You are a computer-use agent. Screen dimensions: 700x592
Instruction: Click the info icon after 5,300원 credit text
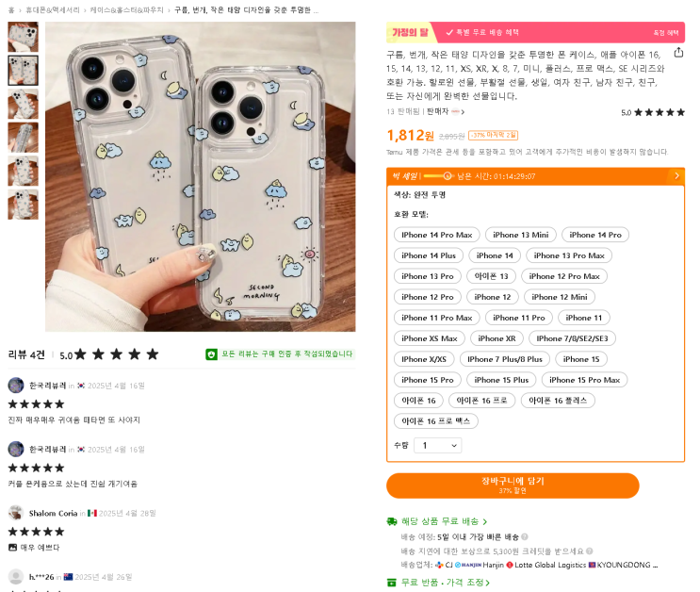click(x=589, y=551)
